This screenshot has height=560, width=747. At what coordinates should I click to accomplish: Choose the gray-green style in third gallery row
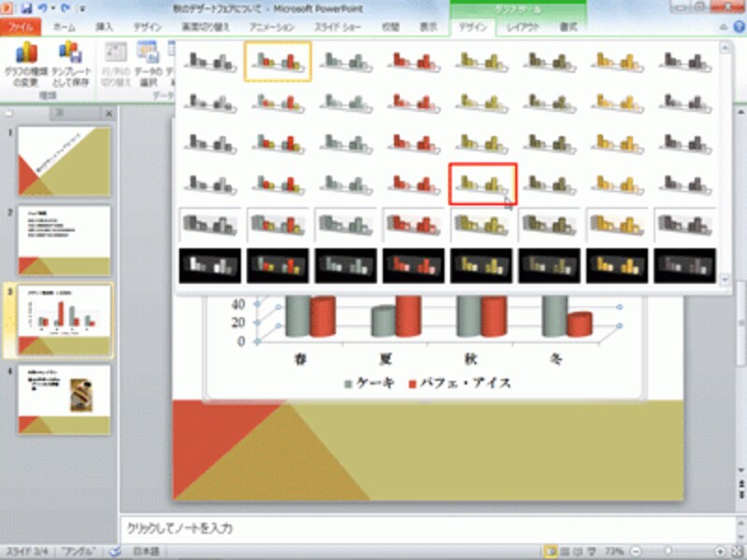tap(345, 143)
